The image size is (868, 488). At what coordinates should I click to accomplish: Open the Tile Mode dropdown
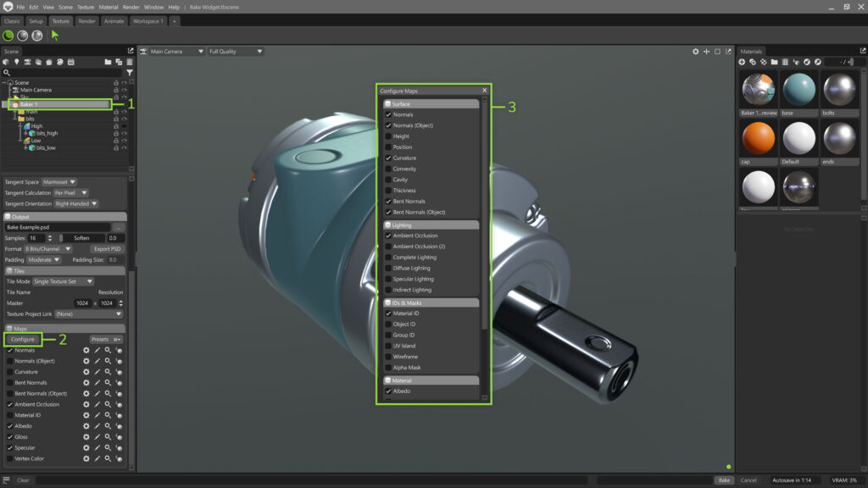65,281
